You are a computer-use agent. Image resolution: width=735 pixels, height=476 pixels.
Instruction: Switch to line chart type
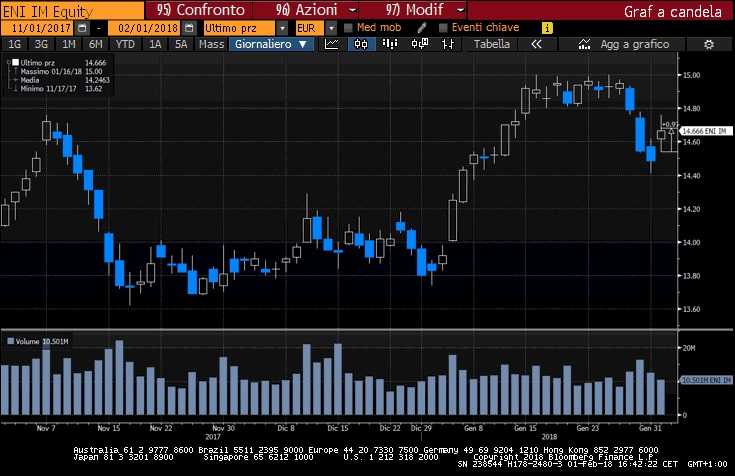[332, 44]
